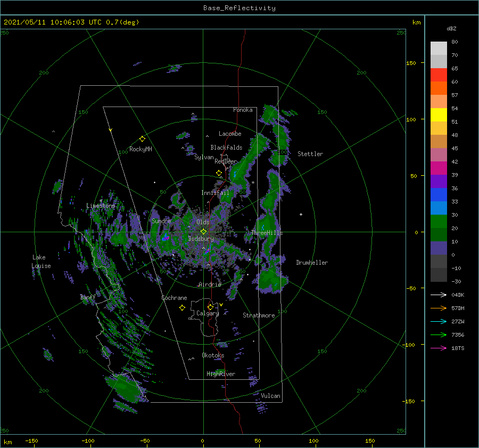Click the Olds city label
Viewport: 479px width, 448px height.
pyautogui.click(x=203, y=222)
